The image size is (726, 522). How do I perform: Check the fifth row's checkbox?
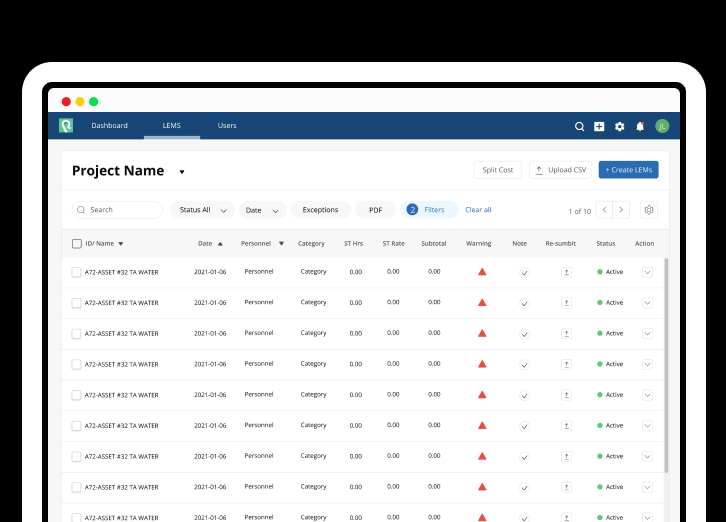click(76, 395)
